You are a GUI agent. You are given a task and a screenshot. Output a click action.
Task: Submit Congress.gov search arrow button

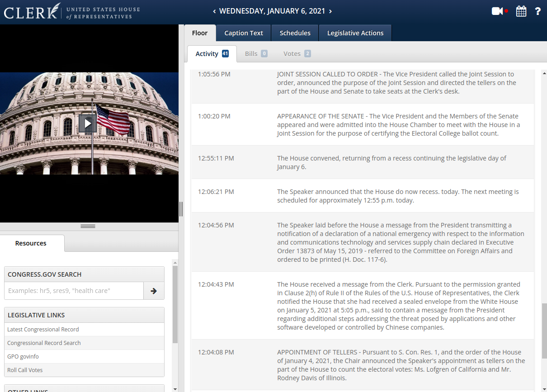pyautogui.click(x=154, y=291)
